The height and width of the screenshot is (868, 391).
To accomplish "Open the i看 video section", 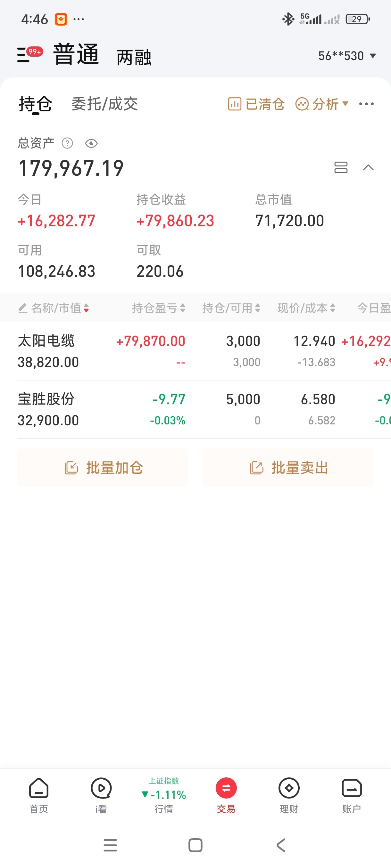I will pyautogui.click(x=101, y=795).
